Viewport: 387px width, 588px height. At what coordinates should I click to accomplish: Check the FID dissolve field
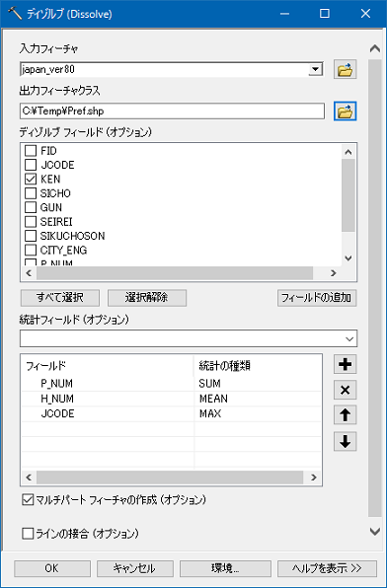click(x=31, y=151)
